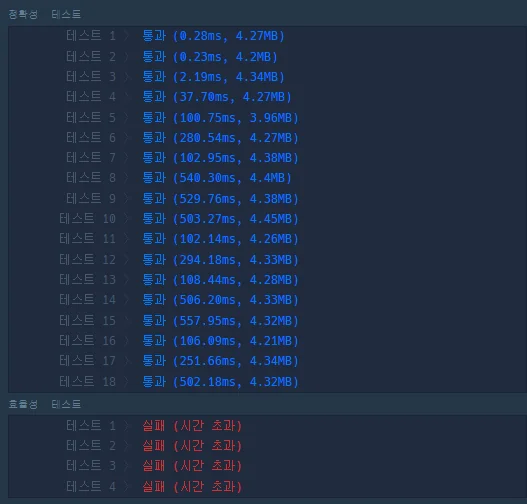Click the 테스트 18 row label

(87, 382)
